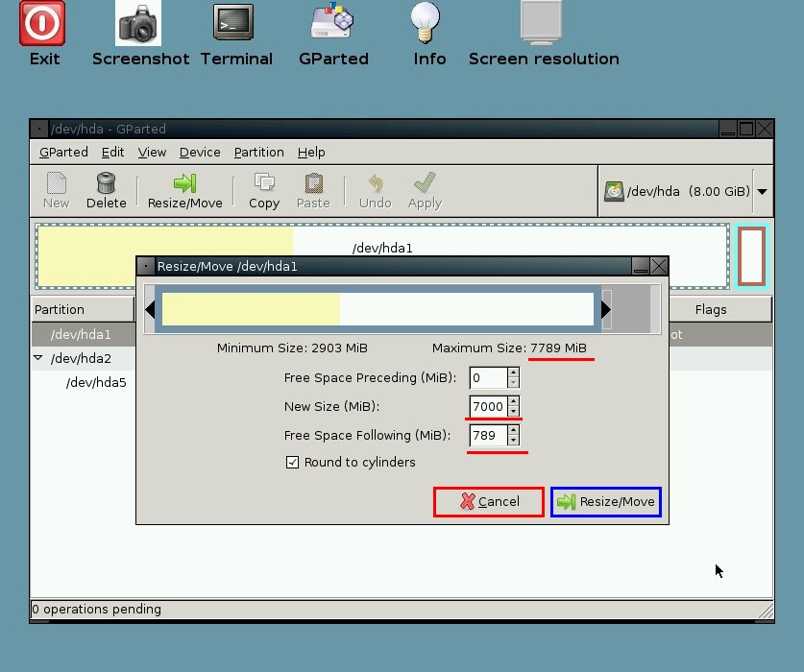Decrease Free Space Following with down arrow
Image resolution: width=804 pixels, height=672 pixels.
(x=513, y=441)
